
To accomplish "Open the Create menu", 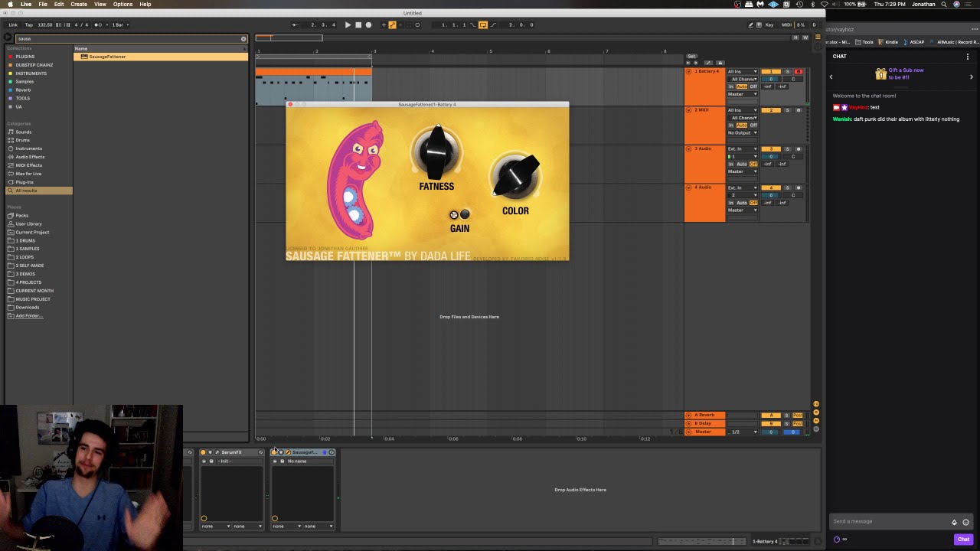I will point(79,4).
